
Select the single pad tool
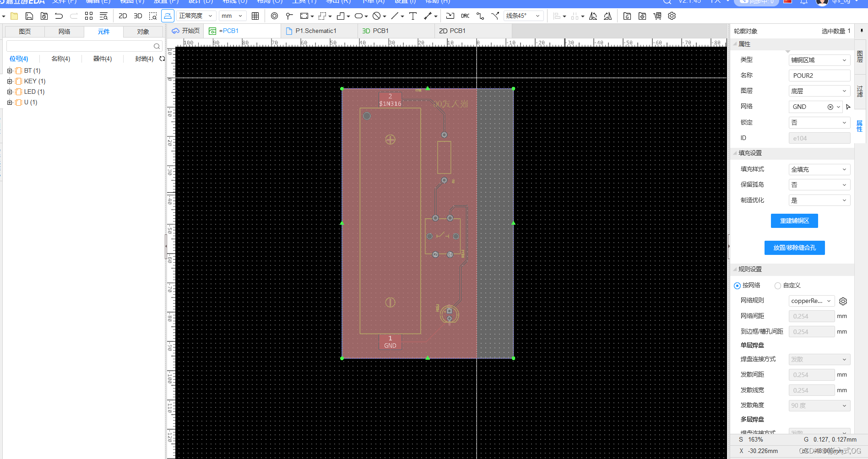pyautogui.click(x=289, y=16)
